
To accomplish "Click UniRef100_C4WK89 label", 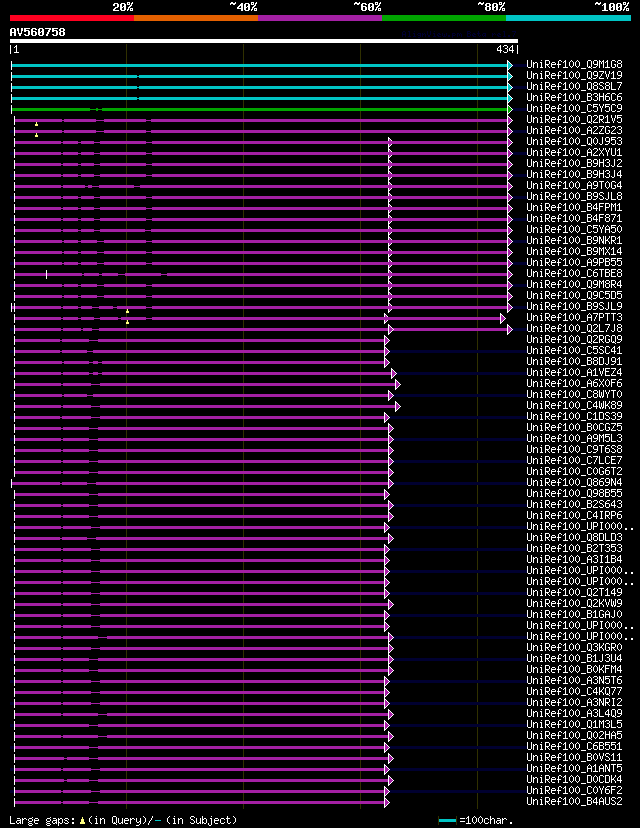I will point(574,406).
